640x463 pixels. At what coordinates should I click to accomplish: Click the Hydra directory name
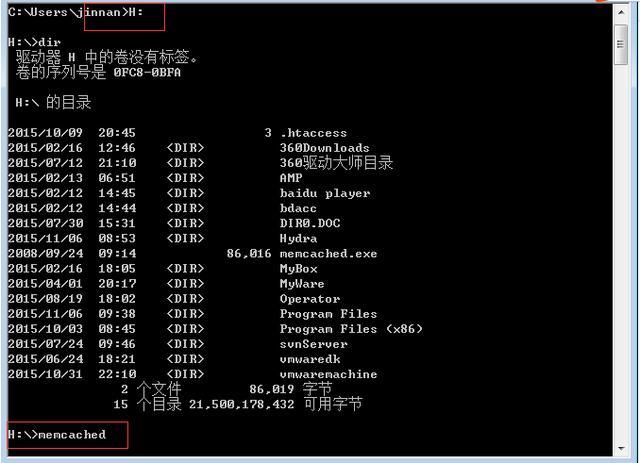click(x=298, y=238)
